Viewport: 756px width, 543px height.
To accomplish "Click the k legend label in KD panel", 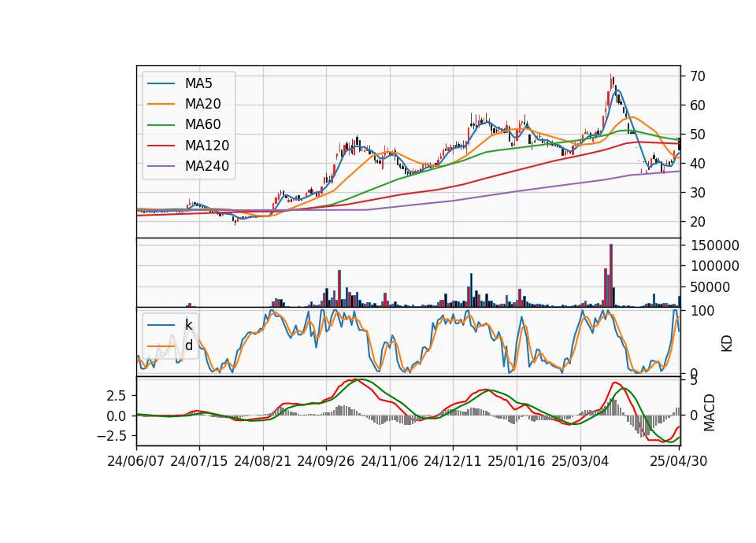I will point(188,325).
